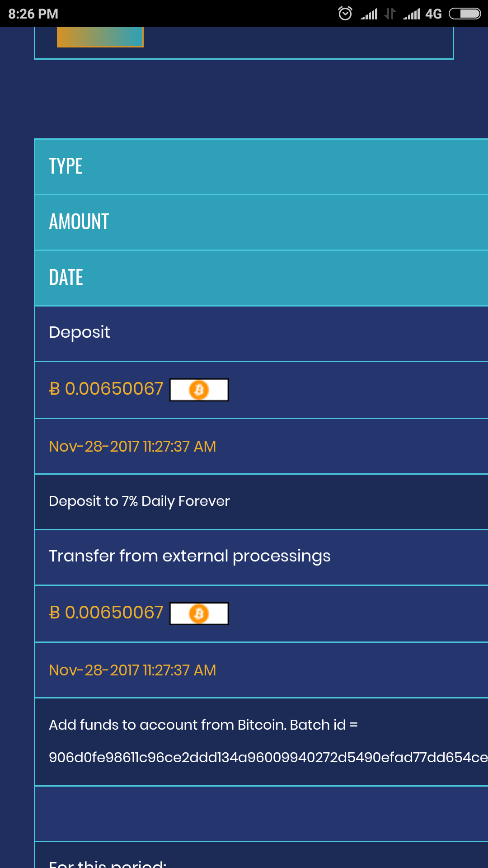This screenshot has width=488, height=868.
Task: Tap 'Deposit to 7% Daily Forever' description
Action: coord(139,501)
